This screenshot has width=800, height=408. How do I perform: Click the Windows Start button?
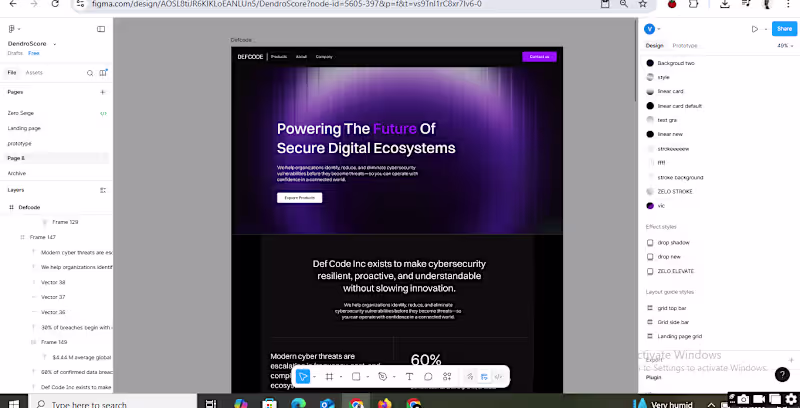point(13,403)
